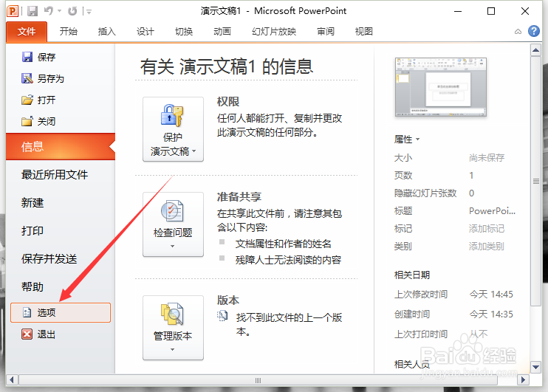Image resolution: width=548 pixels, height=392 pixels.
Task: Click 打开 in the backstage menu
Action: click(39, 100)
